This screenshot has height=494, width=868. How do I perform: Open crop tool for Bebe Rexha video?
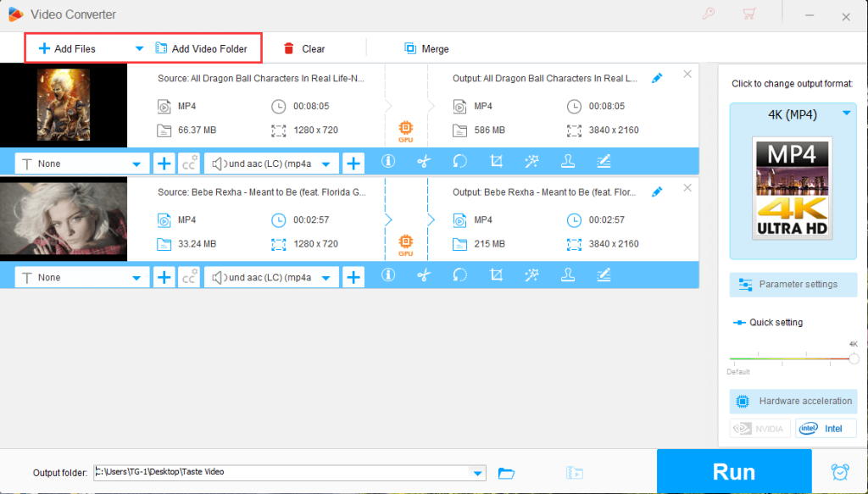(496, 275)
